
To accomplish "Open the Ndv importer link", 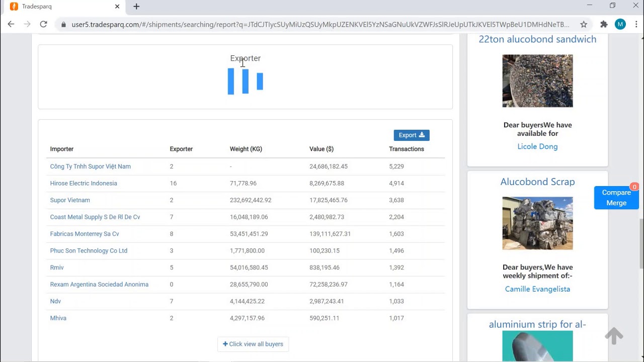I will [55, 301].
